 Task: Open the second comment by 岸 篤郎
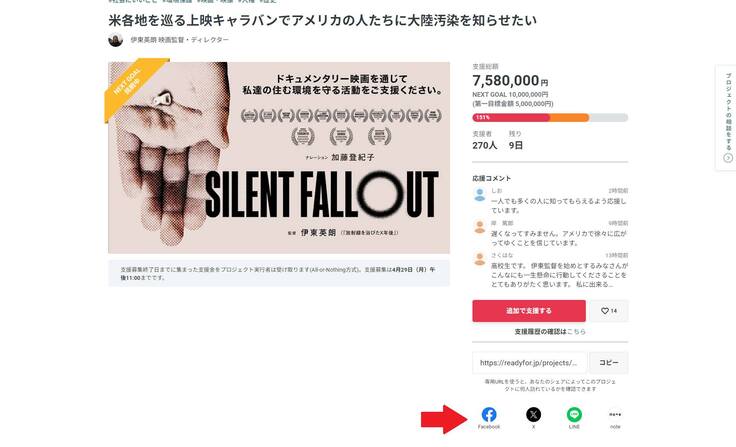[550, 232]
